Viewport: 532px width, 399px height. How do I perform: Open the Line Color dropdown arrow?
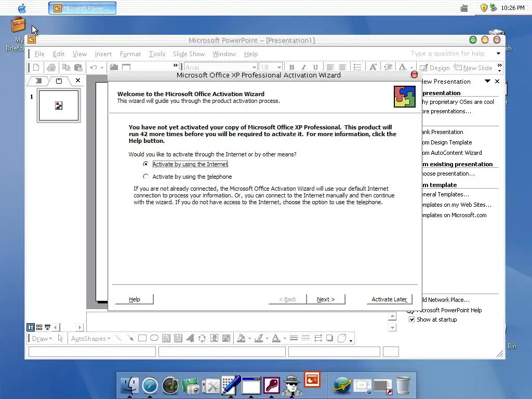268,338
